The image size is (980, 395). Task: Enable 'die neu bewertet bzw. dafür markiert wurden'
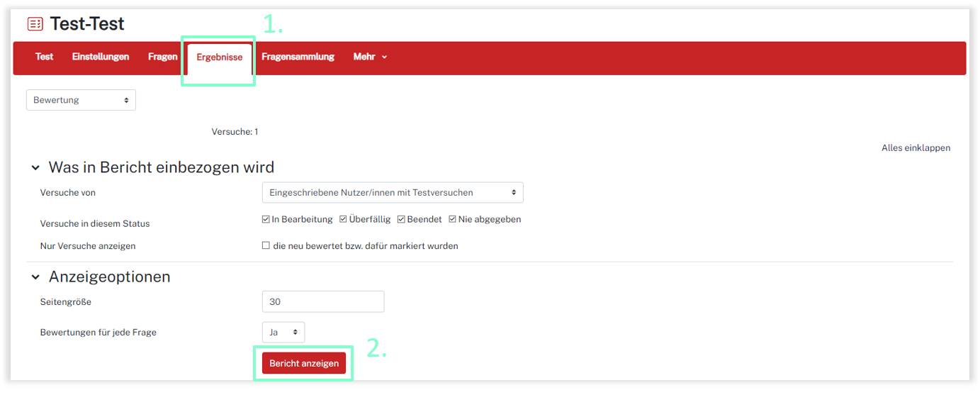[266, 246]
